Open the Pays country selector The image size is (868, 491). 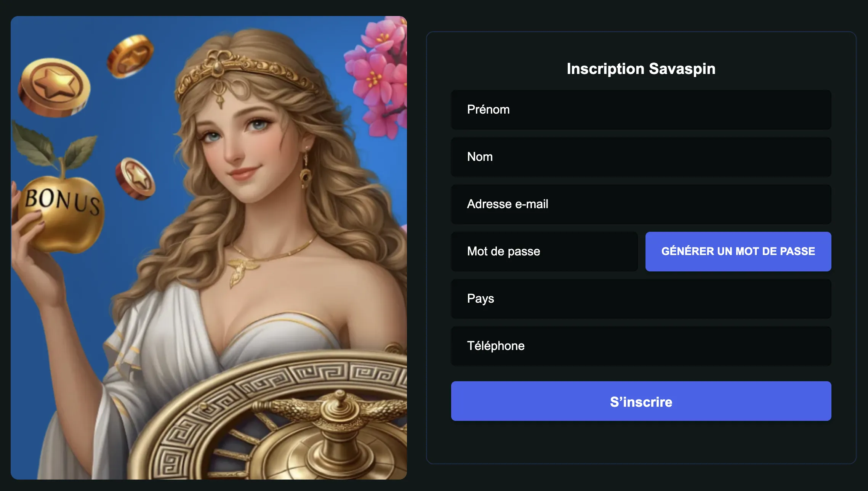[641, 299]
